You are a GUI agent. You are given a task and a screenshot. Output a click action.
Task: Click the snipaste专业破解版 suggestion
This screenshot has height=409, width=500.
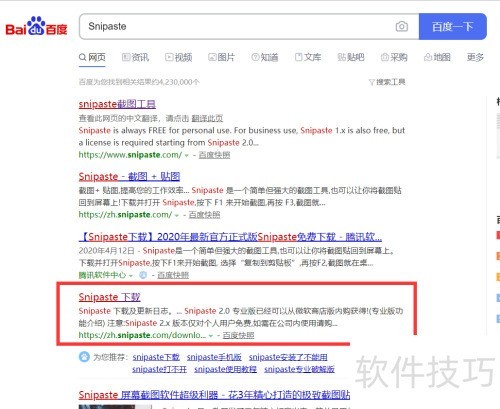point(299,369)
